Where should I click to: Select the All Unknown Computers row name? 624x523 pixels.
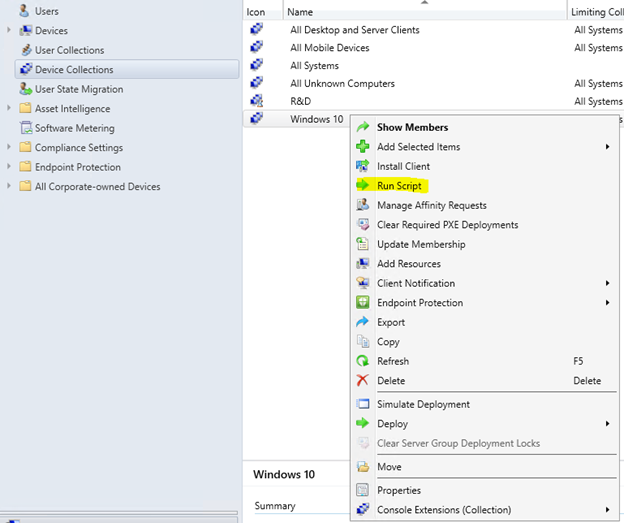(342, 84)
